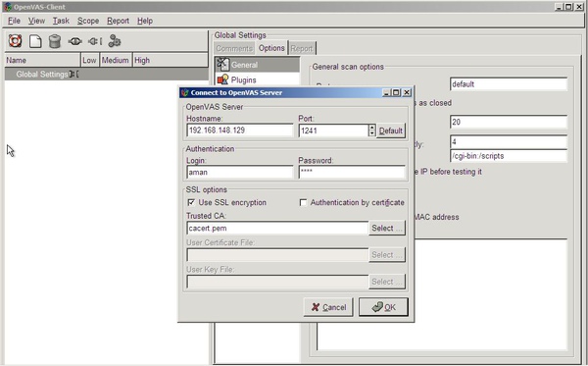Open the Scan Assistant lifebuoy icon

15,41
